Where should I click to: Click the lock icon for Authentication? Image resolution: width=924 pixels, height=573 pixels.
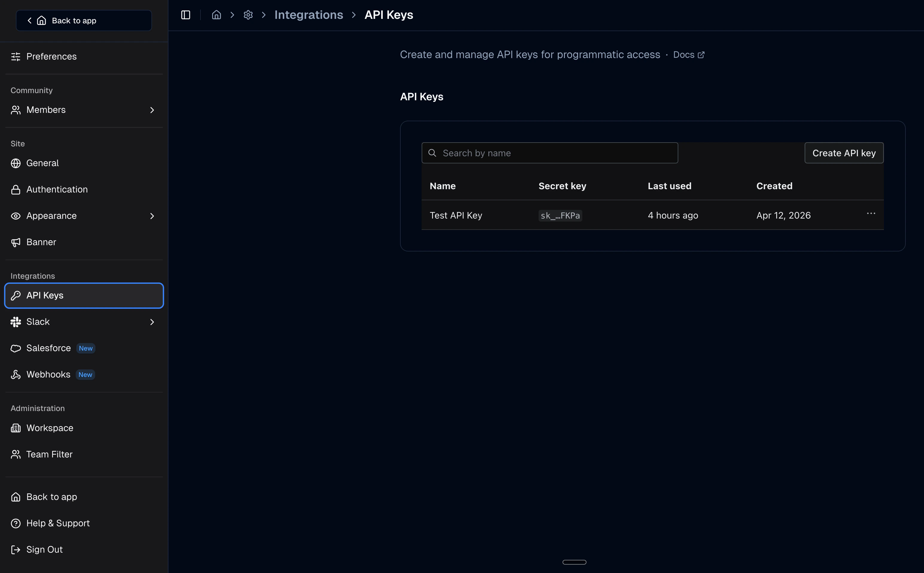point(16,189)
